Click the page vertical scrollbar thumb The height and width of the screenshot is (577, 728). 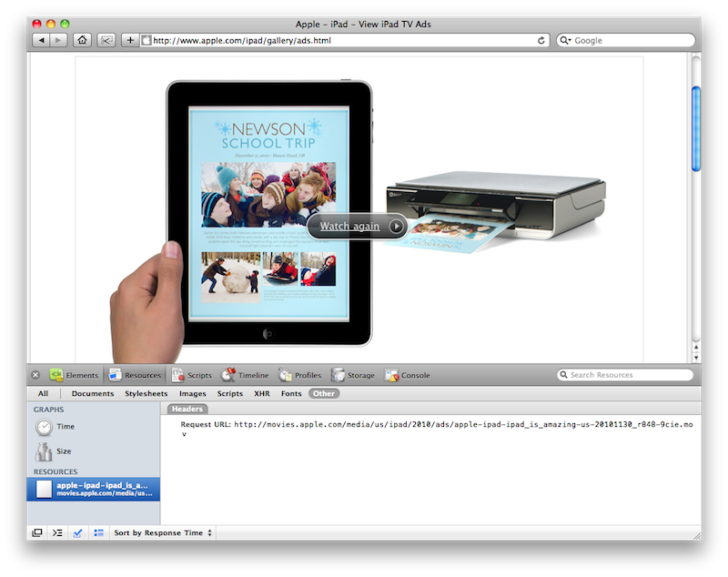[696, 128]
